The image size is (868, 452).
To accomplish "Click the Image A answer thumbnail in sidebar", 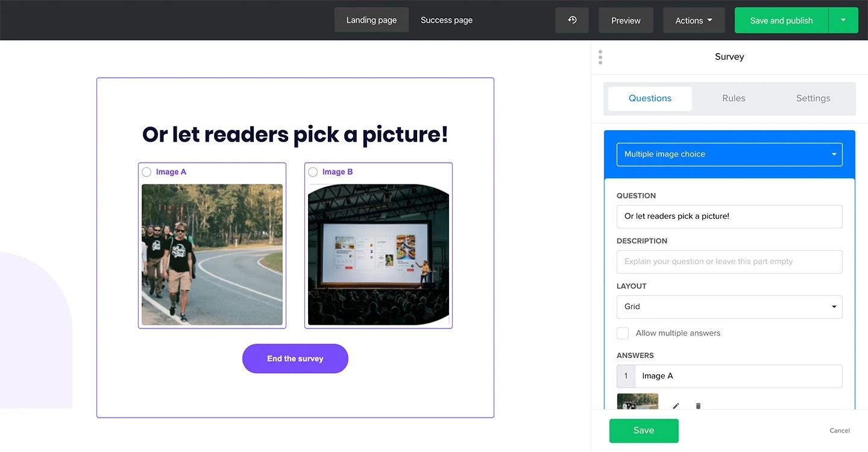I will point(637,402).
